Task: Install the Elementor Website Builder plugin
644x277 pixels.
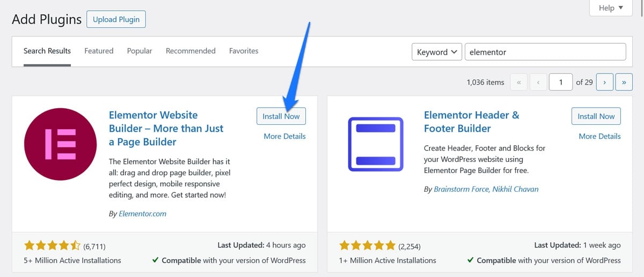Action: 281,116
